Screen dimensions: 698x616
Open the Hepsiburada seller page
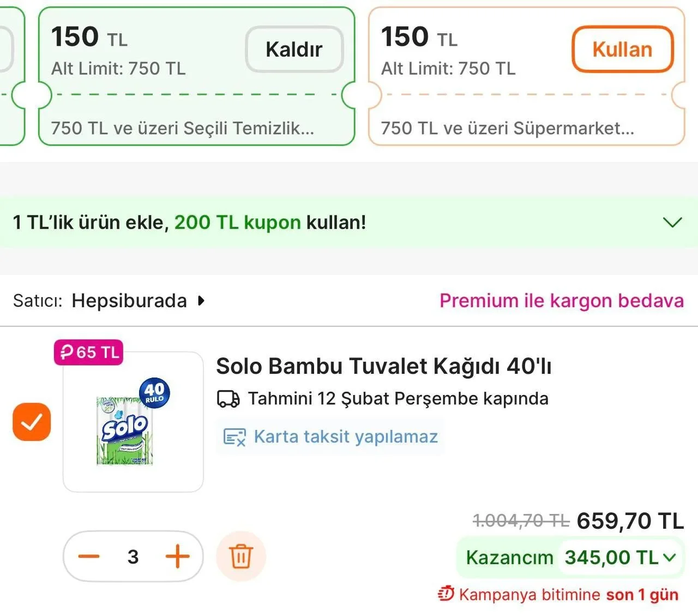(x=129, y=301)
